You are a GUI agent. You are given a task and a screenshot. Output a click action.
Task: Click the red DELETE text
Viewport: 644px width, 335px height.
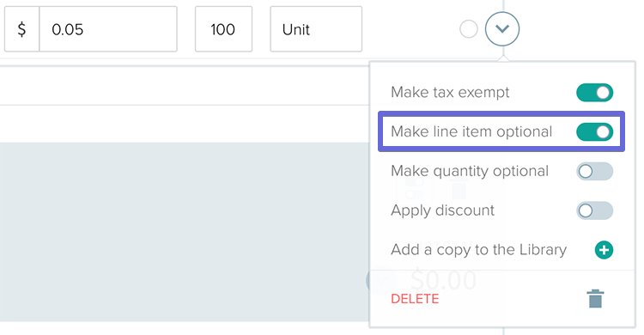pyautogui.click(x=415, y=299)
